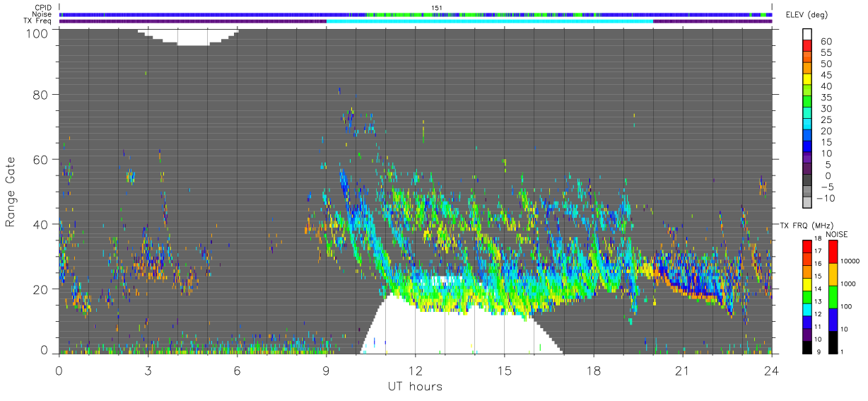
Task: Click the Range Gate axis title
Action: [x=11, y=191]
